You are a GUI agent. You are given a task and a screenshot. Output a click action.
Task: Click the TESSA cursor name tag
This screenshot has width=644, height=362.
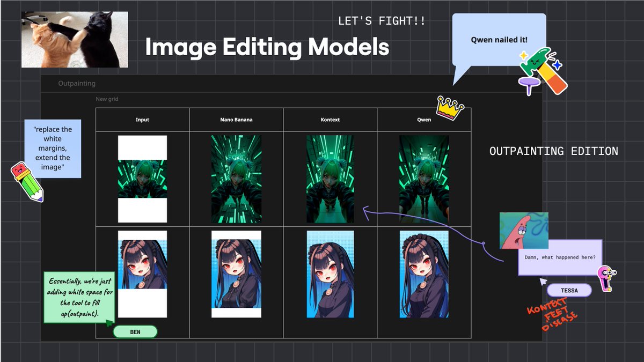569,290
